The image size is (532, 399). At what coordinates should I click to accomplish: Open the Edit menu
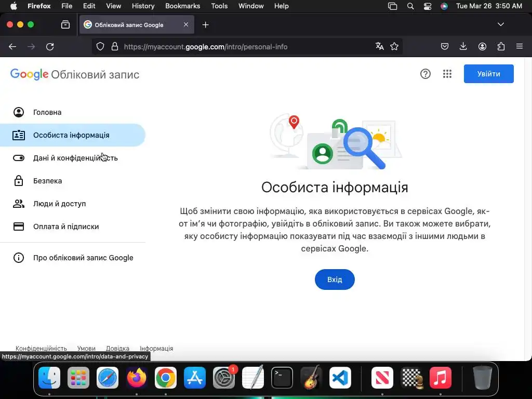[89, 6]
